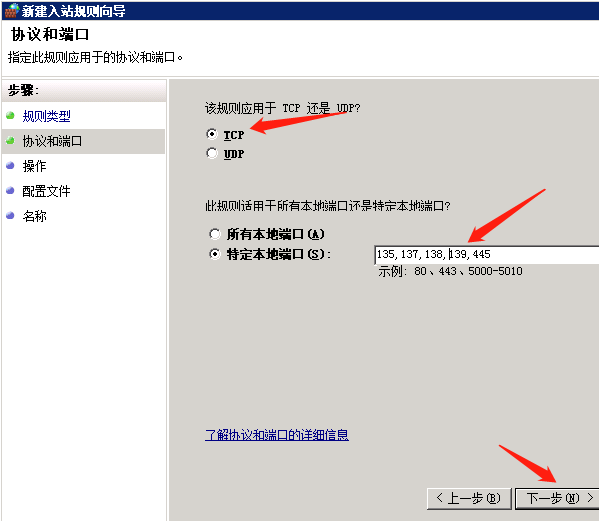Select the 配置文件 step in sidebar

46,191
